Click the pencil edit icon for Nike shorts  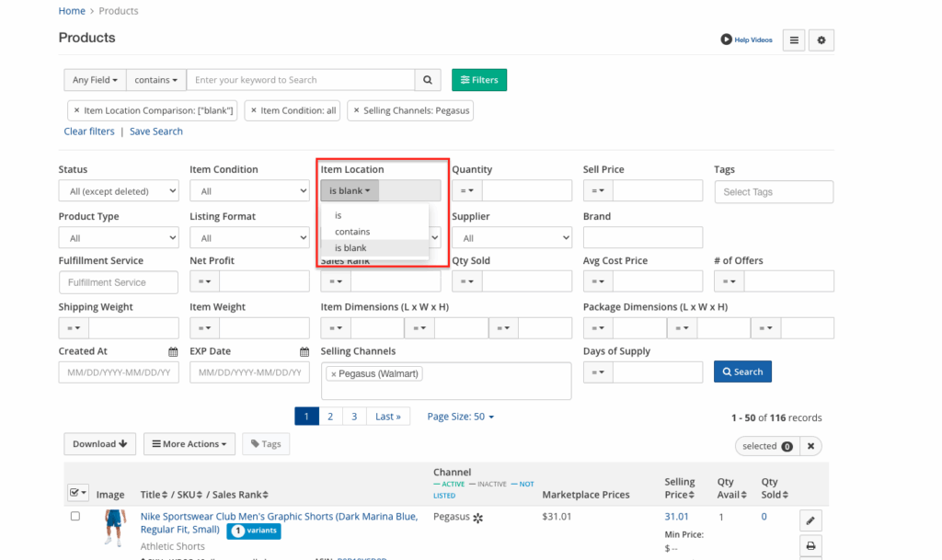810,520
